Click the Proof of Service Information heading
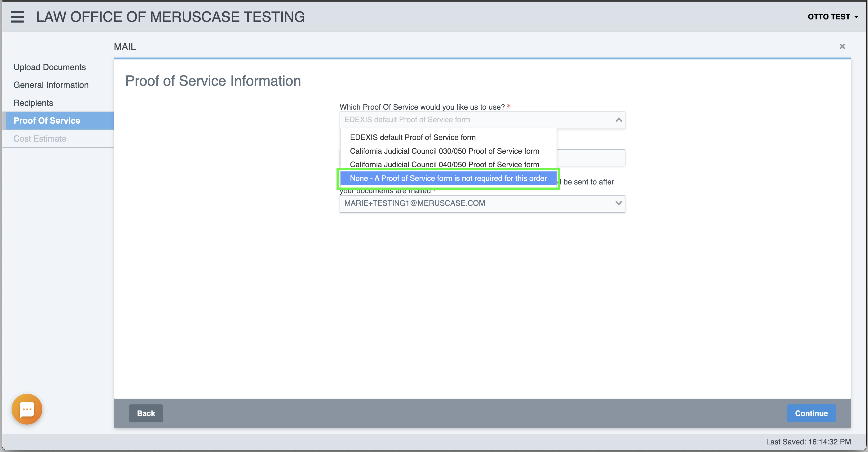 [x=213, y=81]
